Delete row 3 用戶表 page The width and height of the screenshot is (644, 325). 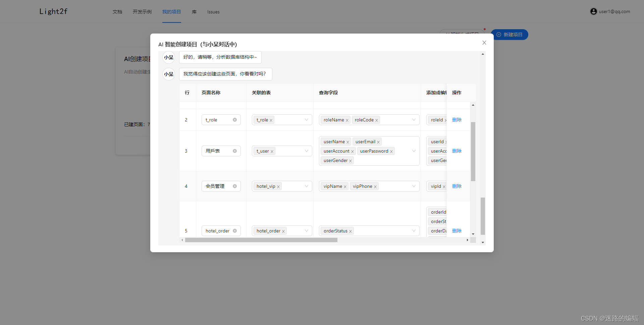[x=457, y=151]
